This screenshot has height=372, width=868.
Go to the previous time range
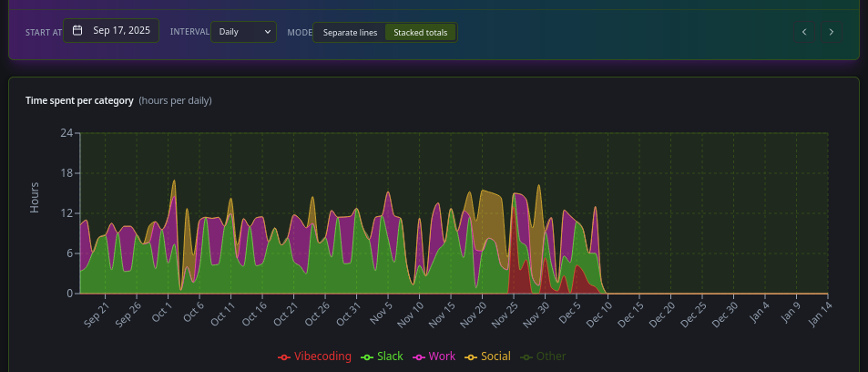[804, 32]
